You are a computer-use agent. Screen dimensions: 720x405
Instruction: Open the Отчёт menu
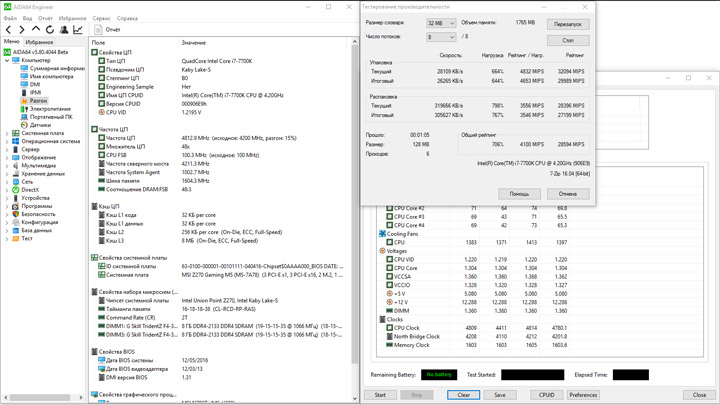[45, 18]
